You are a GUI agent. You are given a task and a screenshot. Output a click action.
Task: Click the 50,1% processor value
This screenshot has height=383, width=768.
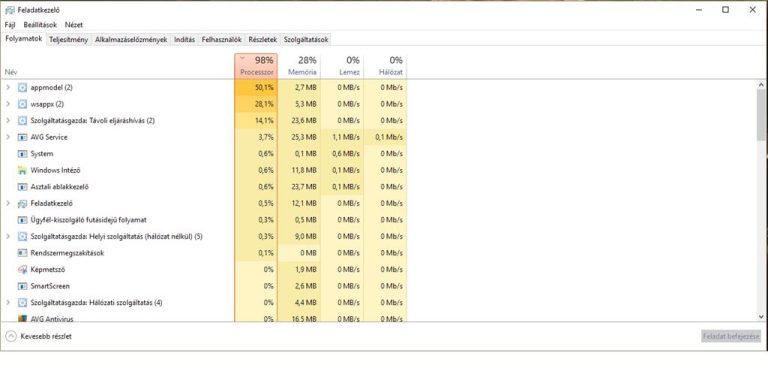click(264, 88)
